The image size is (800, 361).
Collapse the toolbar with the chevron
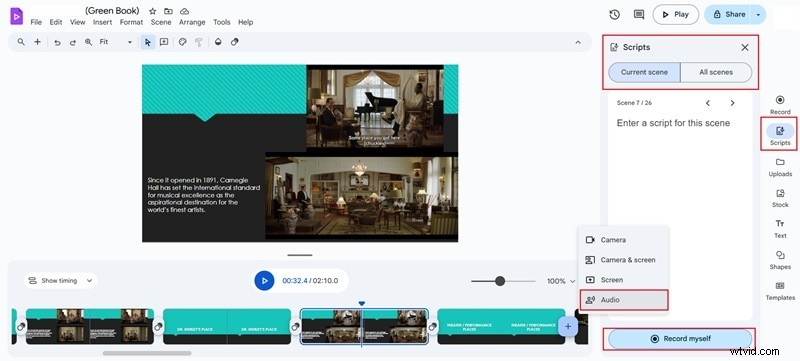578,42
